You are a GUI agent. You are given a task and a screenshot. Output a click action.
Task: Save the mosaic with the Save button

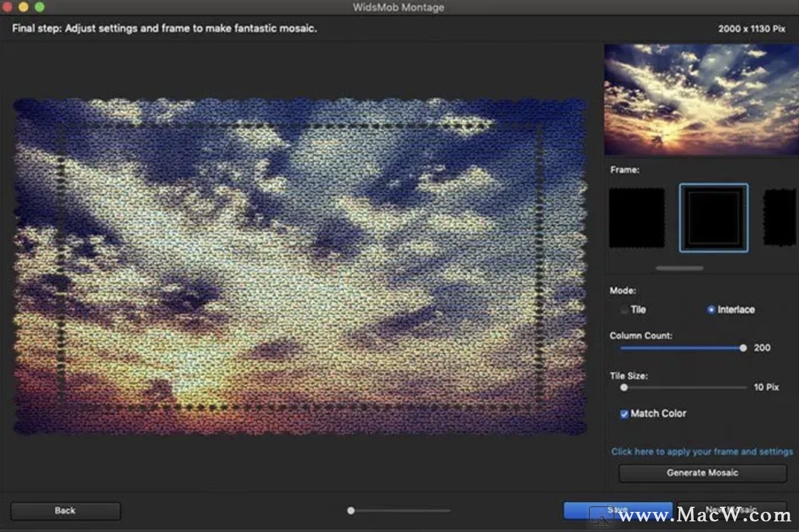pyautogui.click(x=617, y=510)
